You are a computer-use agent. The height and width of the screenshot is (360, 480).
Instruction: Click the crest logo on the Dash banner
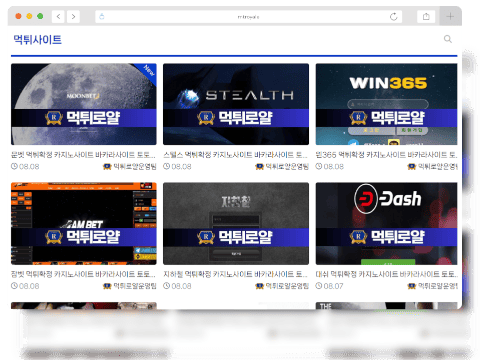(358, 237)
